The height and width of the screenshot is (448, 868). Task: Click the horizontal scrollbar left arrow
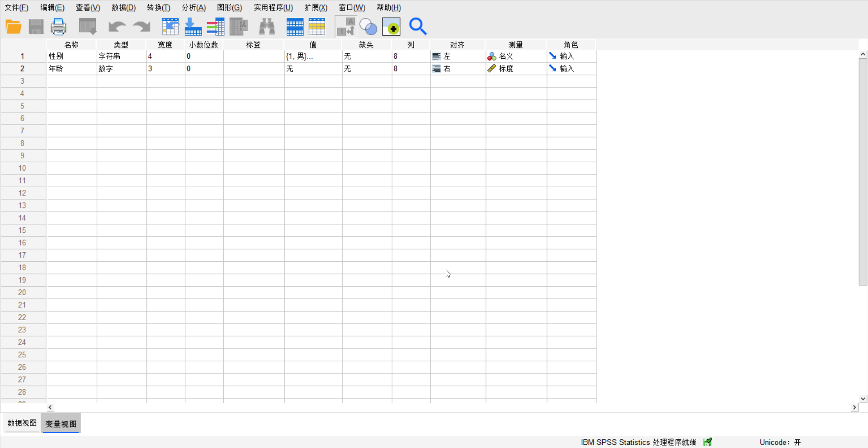click(50, 407)
